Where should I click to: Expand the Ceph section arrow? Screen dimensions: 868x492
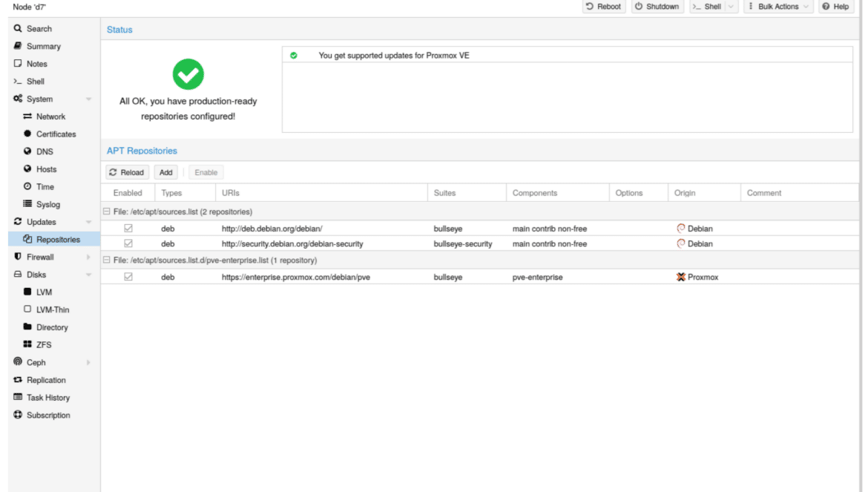tap(88, 362)
